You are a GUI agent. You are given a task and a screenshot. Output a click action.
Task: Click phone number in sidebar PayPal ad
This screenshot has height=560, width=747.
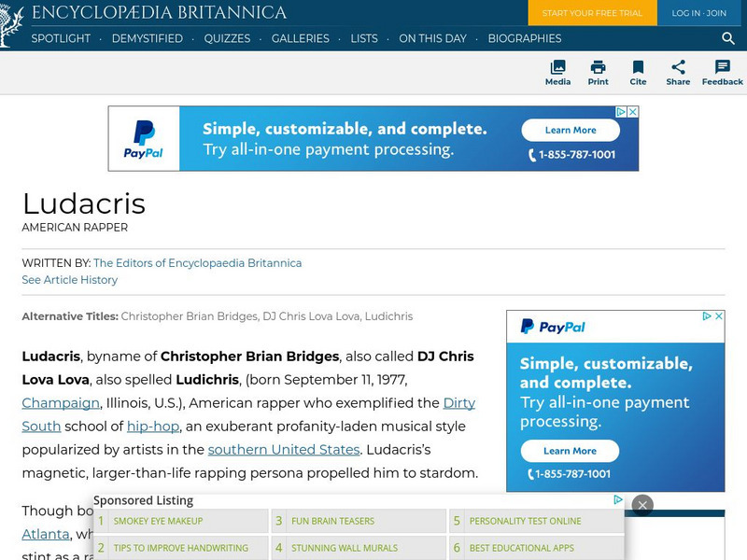[569, 474]
